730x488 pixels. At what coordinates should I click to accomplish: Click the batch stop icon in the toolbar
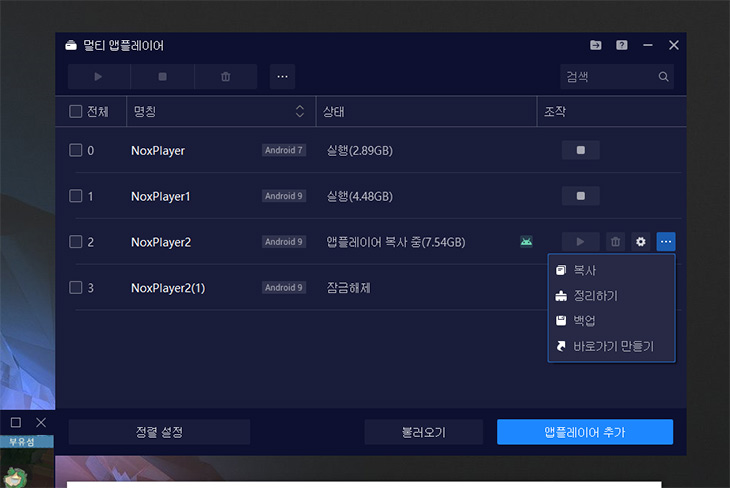[162, 76]
